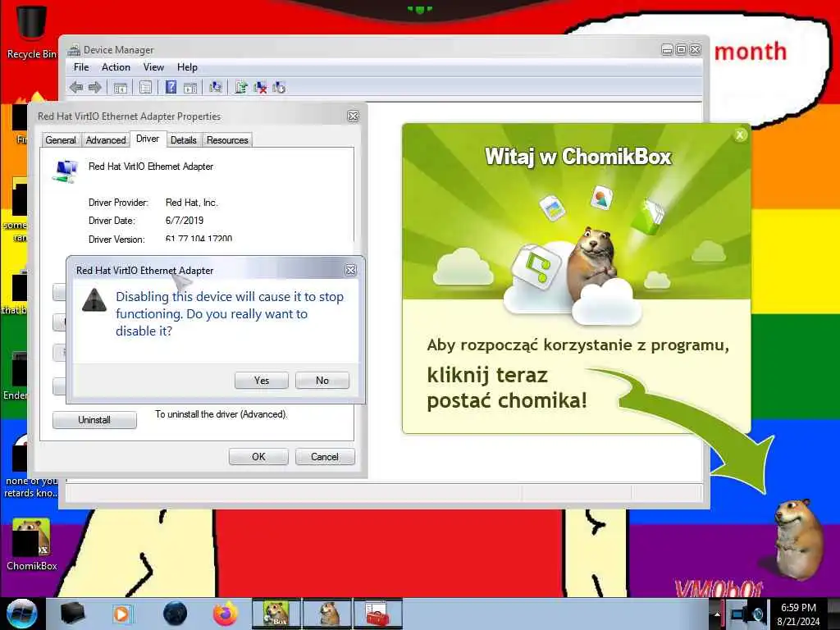Go back using the Device Manager back arrow
Screen dimensions: 840x630
point(76,87)
